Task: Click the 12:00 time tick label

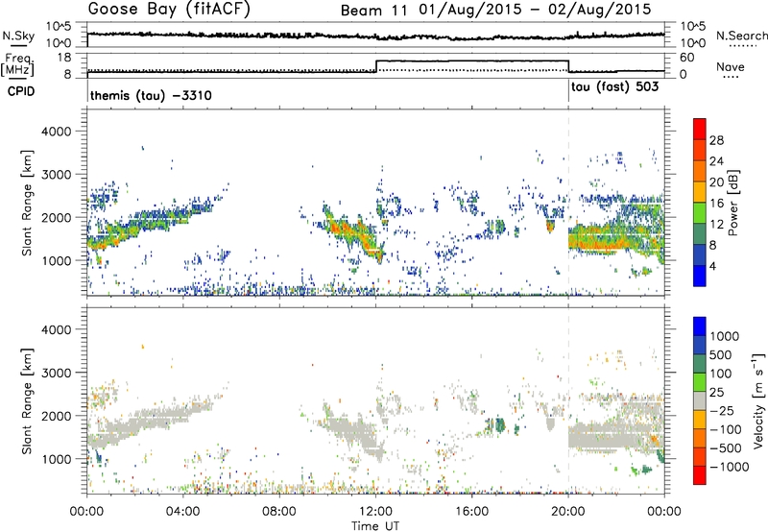Action: (x=375, y=512)
